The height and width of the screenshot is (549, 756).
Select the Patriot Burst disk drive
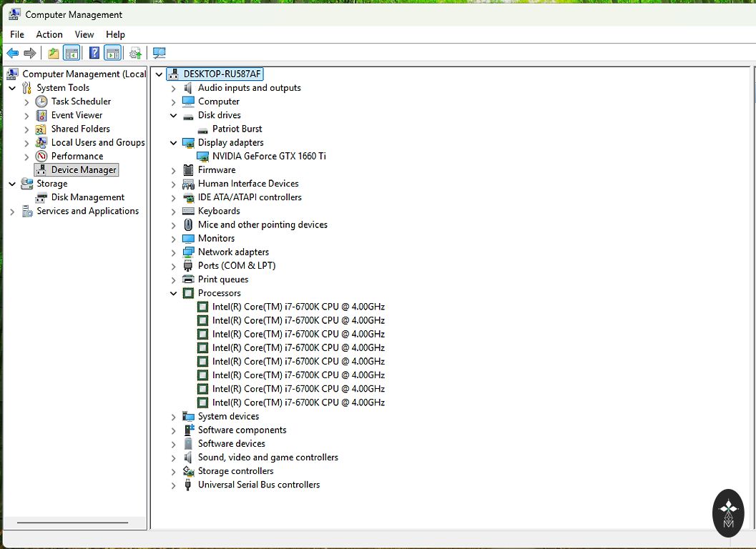237,129
